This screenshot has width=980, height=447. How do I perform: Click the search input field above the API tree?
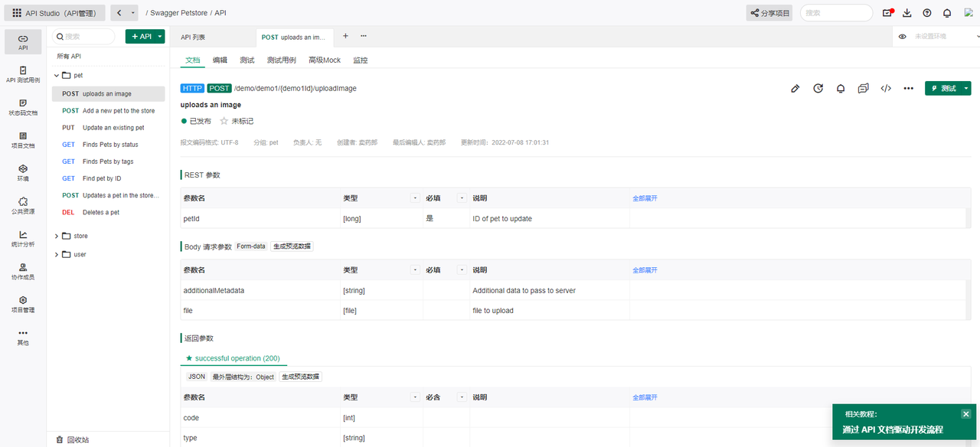84,36
